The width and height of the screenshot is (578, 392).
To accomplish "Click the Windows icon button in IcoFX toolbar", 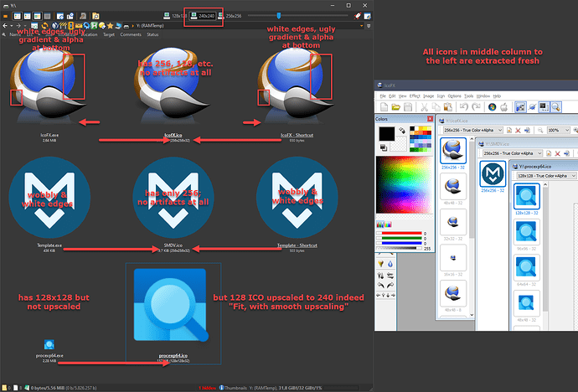I will point(492,107).
